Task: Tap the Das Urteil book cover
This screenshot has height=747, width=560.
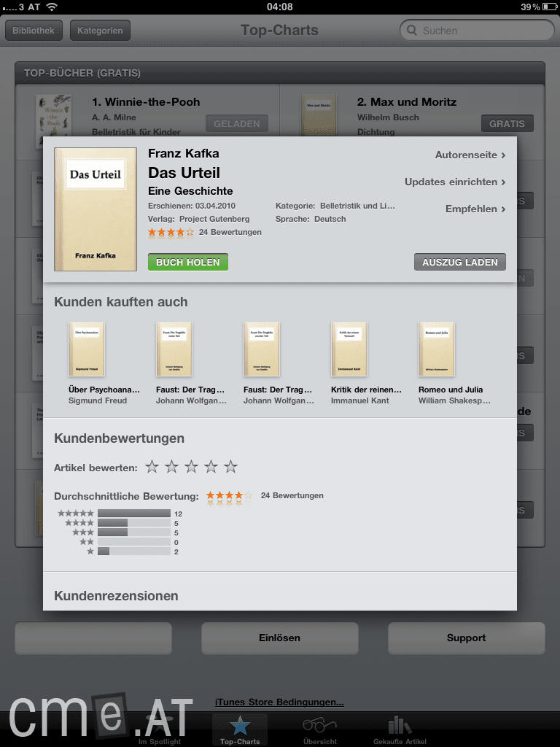Action: click(96, 209)
